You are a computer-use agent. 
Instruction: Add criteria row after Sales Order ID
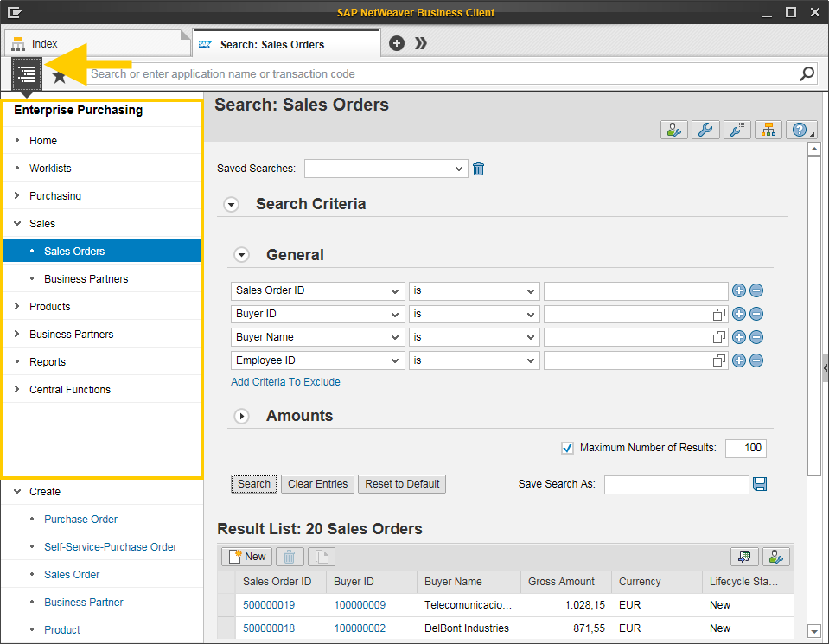tap(739, 290)
